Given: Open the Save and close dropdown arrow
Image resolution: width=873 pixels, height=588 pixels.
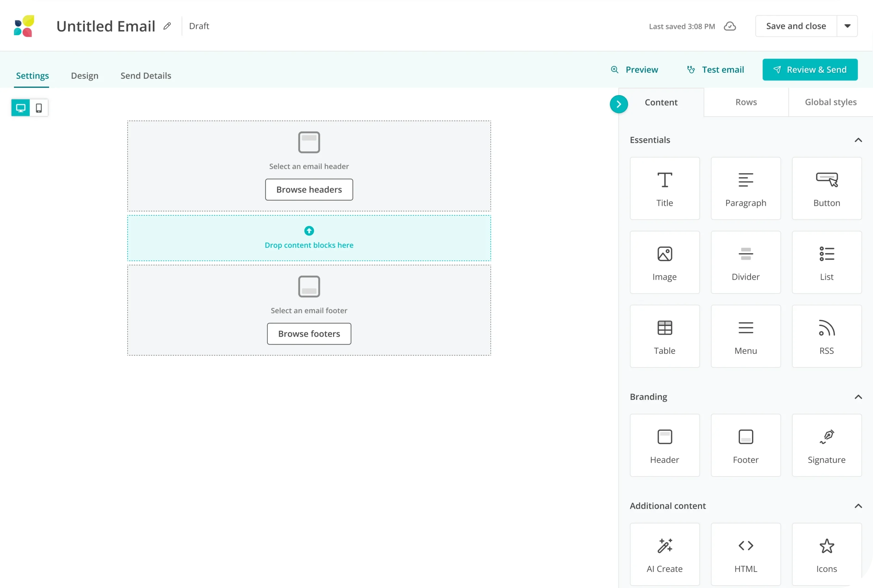Looking at the screenshot, I should tap(847, 26).
